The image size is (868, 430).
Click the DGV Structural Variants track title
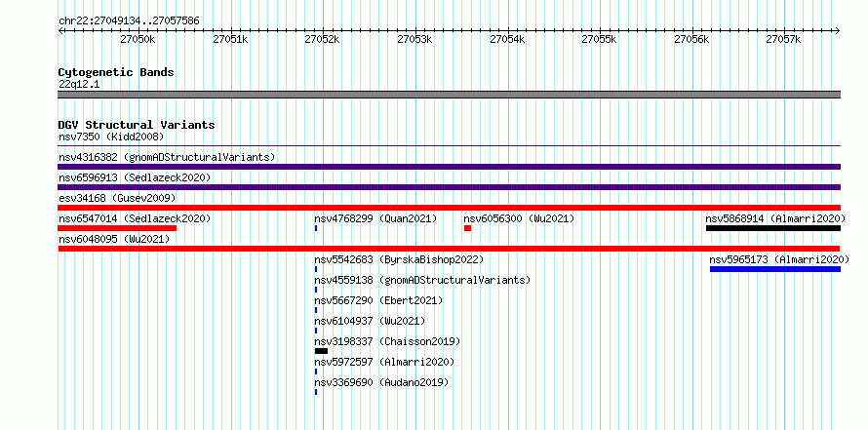coord(137,125)
